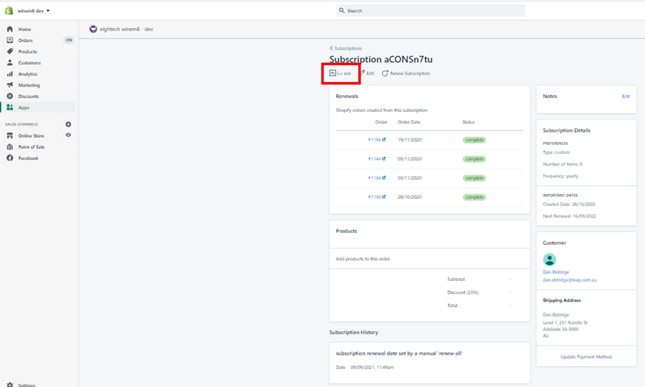Click the customer email address link

(x=570, y=280)
